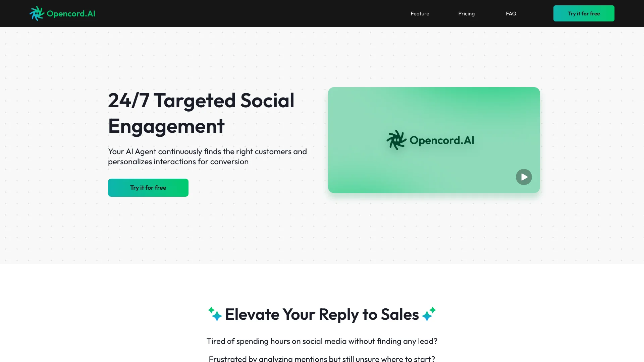Click the 'Try it for free' hero button
The height and width of the screenshot is (362, 644).
[x=148, y=187]
